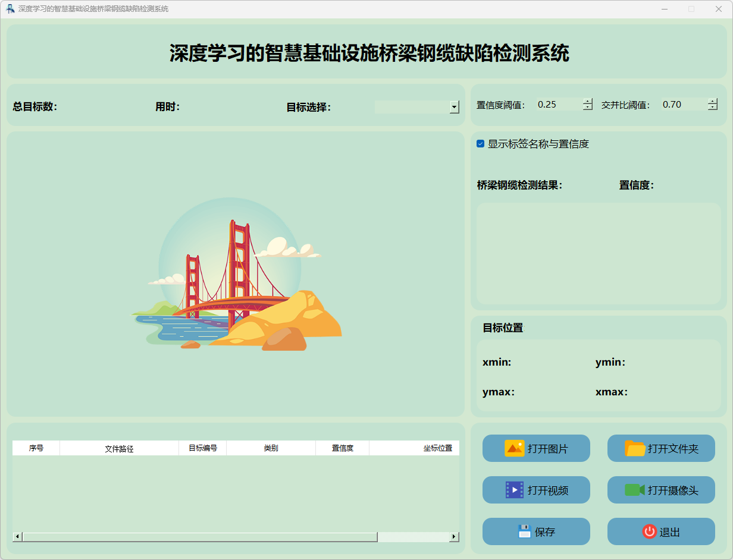Expand the 目标选择 dropdown list
This screenshot has height=560, width=733.
[455, 107]
